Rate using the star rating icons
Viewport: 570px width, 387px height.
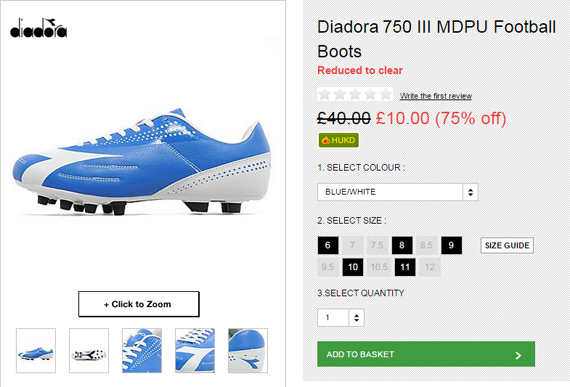[355, 95]
